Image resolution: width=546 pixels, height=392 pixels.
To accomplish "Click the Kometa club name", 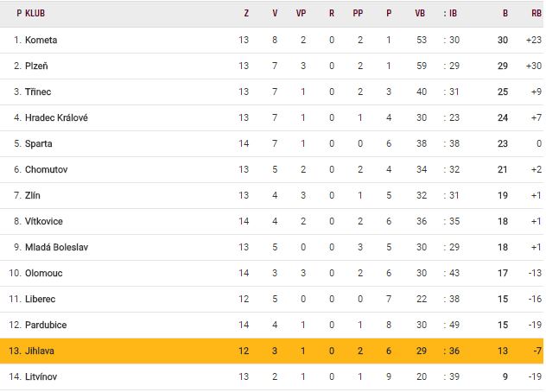I will click(41, 40).
